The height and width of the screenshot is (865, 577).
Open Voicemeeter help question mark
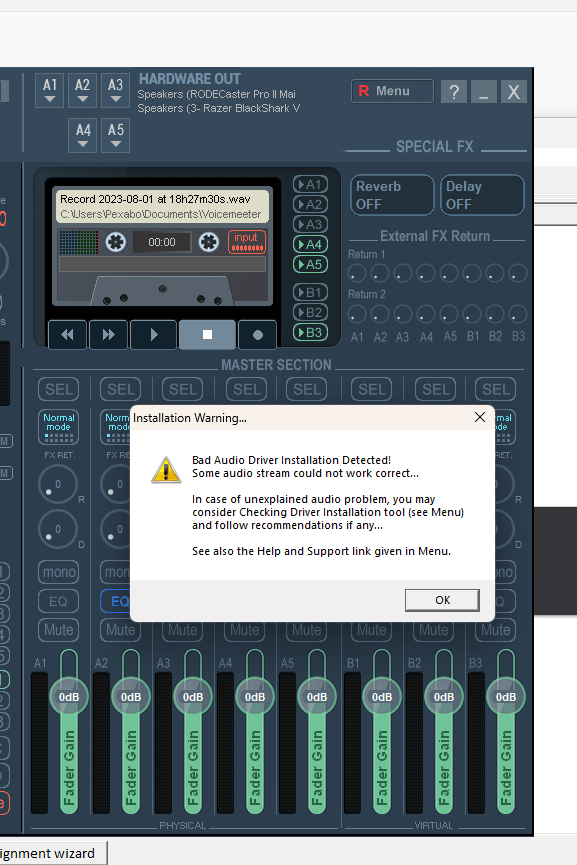(x=454, y=92)
